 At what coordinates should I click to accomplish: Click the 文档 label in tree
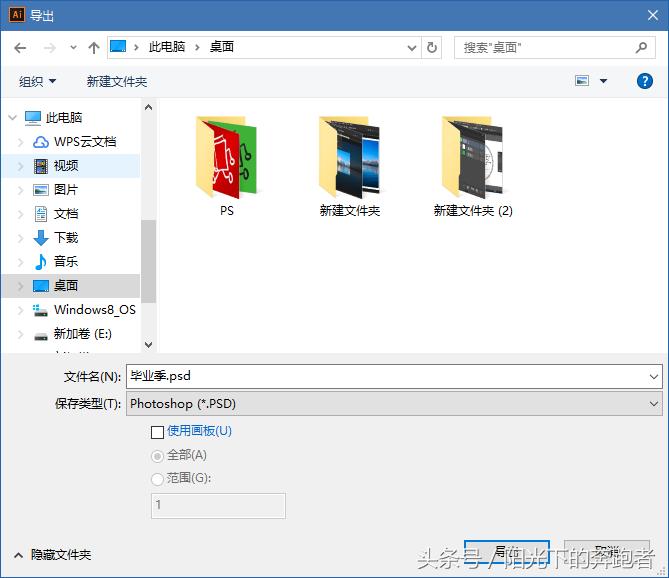pos(66,214)
